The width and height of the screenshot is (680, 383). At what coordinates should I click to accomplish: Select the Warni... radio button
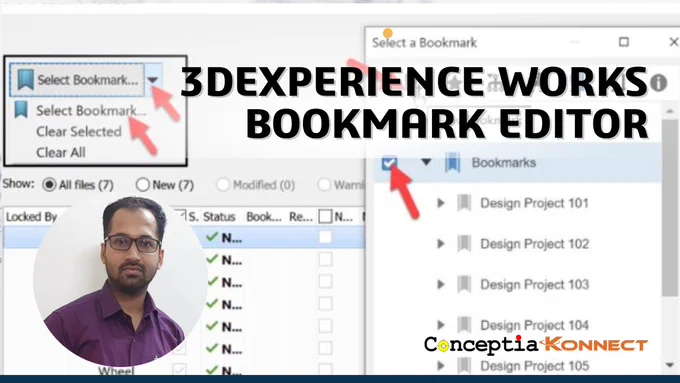tap(324, 184)
